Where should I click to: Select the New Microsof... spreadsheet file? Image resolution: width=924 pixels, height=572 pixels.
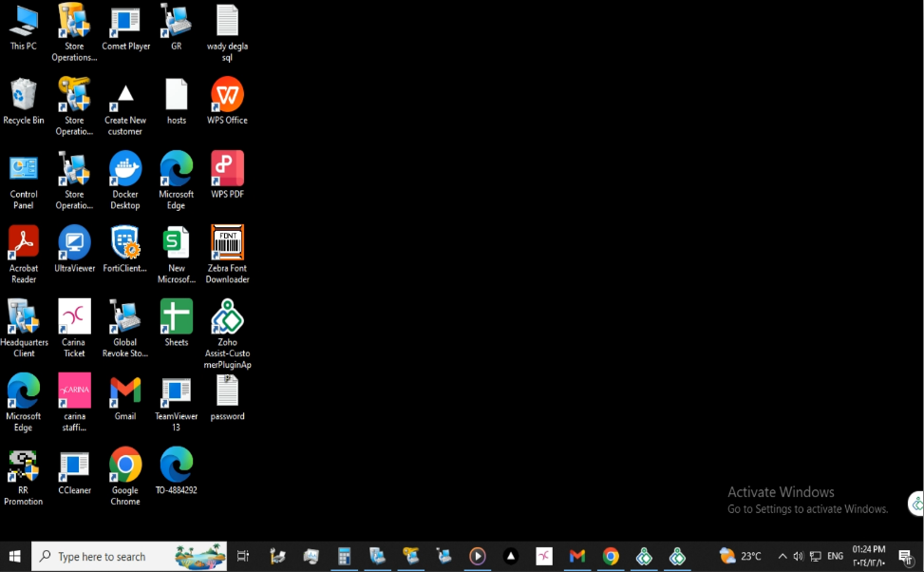pyautogui.click(x=177, y=255)
